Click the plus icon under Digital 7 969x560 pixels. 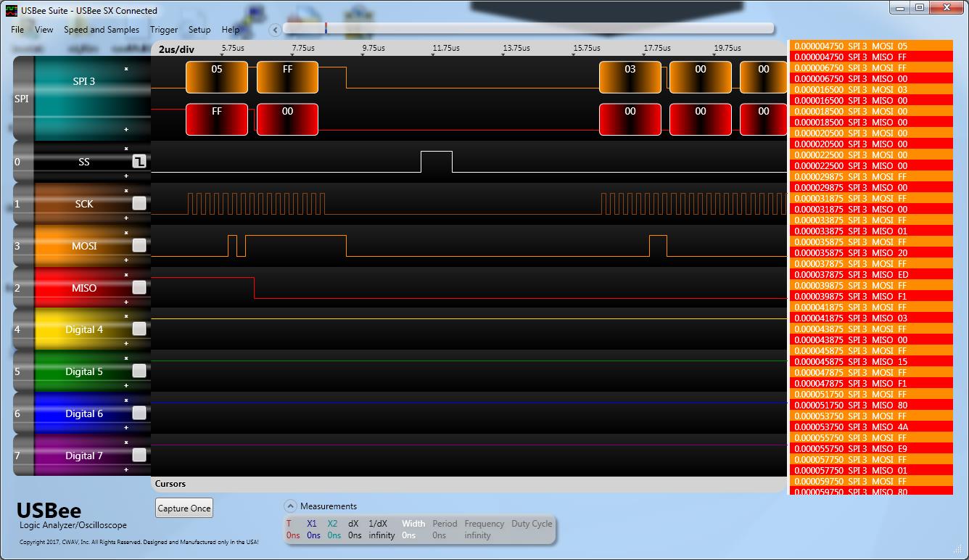pos(126,469)
